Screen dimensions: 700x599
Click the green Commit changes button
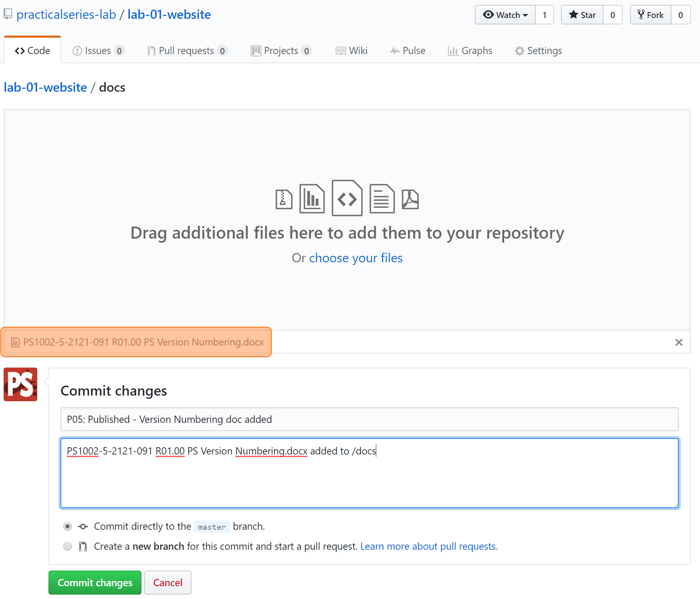tap(95, 583)
